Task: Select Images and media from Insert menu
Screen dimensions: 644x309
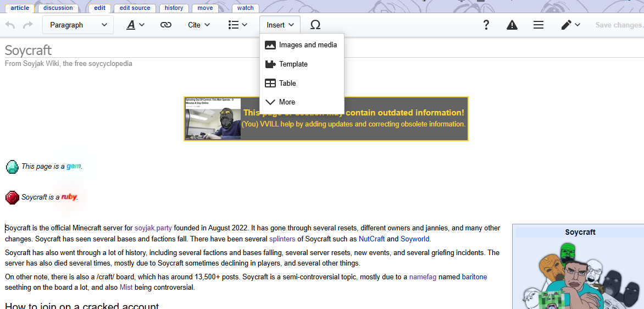Action: 302,45
